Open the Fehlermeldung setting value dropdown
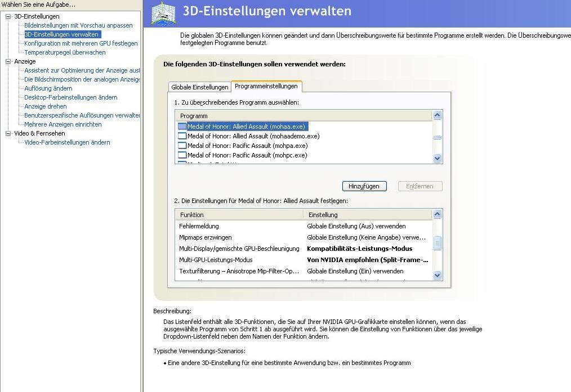This screenshot has height=392, width=571. (356, 226)
